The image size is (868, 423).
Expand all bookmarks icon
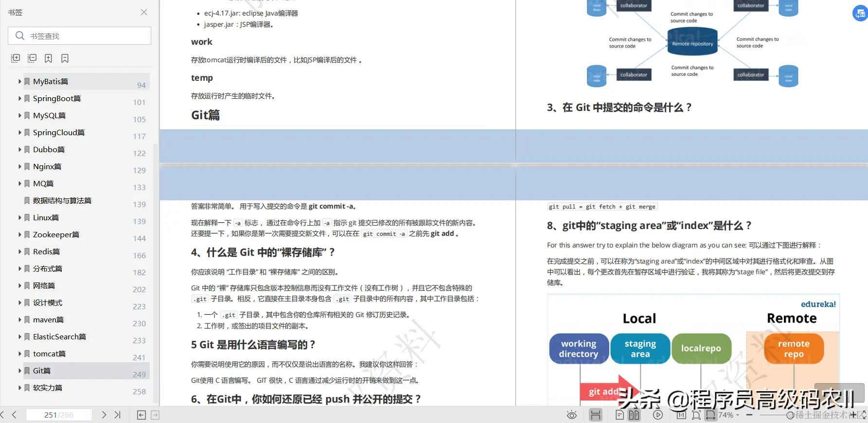16,58
